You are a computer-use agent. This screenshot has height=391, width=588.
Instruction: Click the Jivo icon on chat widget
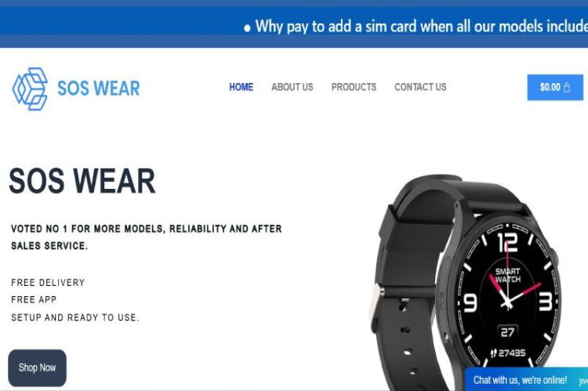[x=583, y=382]
